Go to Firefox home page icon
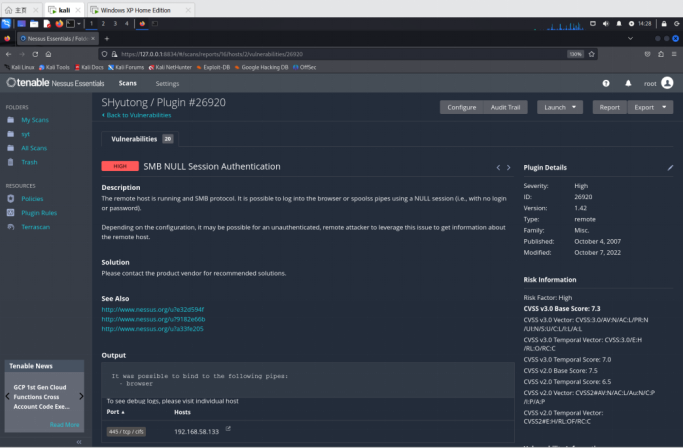Image resolution: width=684 pixels, height=448 pixels. pyautogui.click(x=48, y=54)
